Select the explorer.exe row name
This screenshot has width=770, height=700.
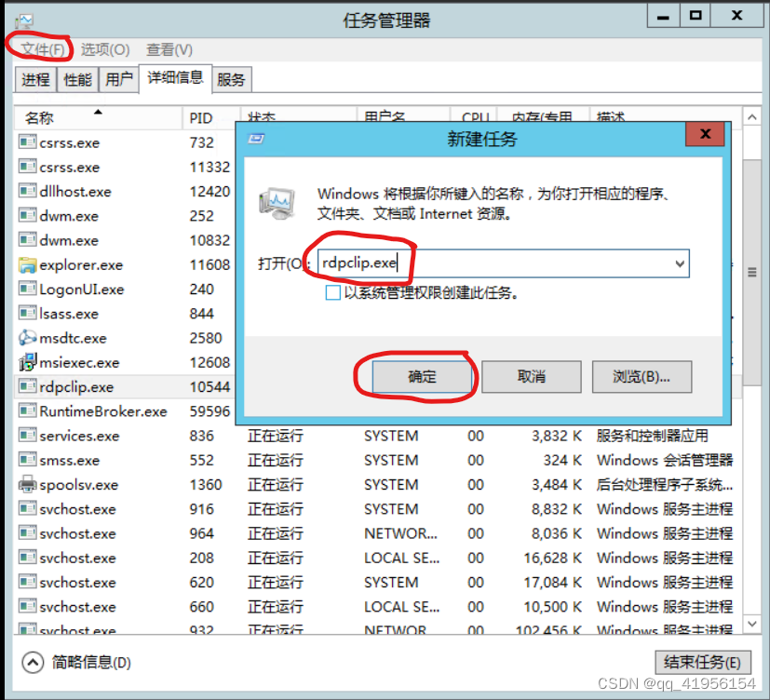pyautogui.click(x=81, y=265)
